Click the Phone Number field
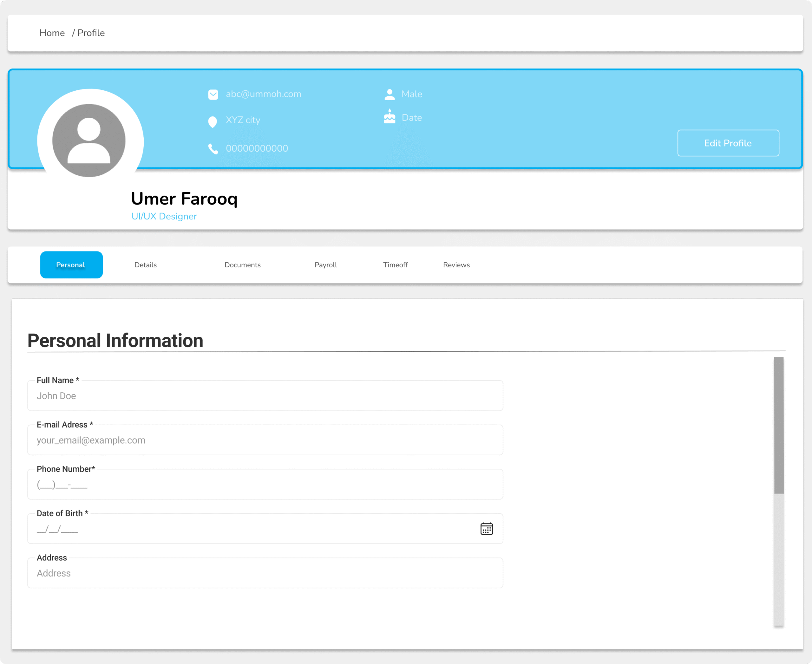 (265, 485)
